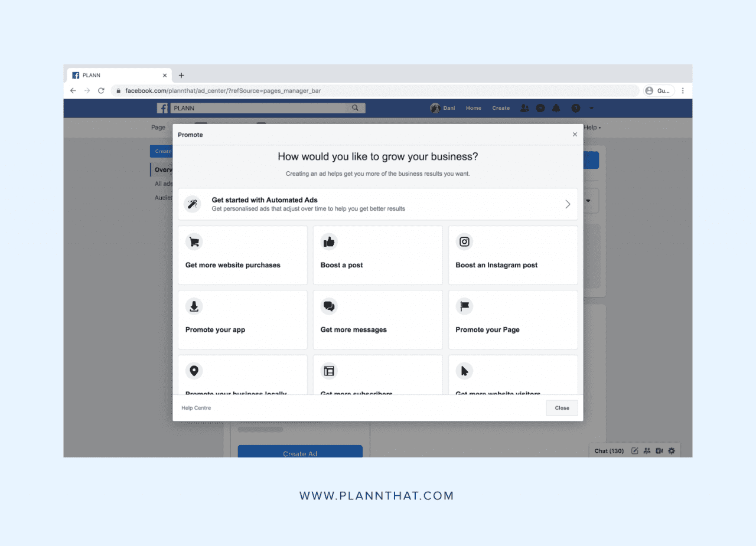Screen dimensions: 756x546
Task: Open friend requests icon
Action: click(x=524, y=108)
